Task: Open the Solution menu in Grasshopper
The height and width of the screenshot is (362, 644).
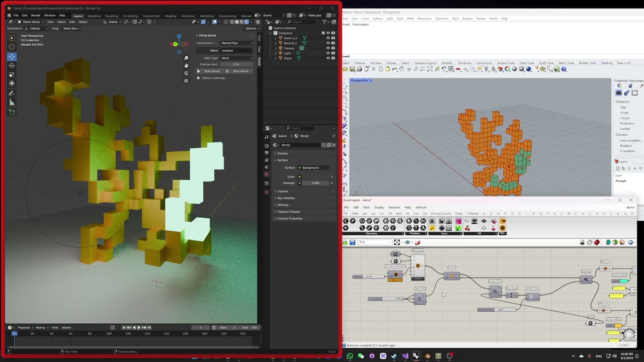Action: coord(394,207)
